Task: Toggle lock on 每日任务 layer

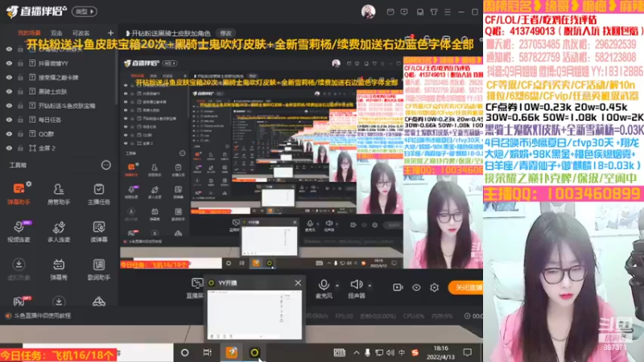Action: pos(20,120)
